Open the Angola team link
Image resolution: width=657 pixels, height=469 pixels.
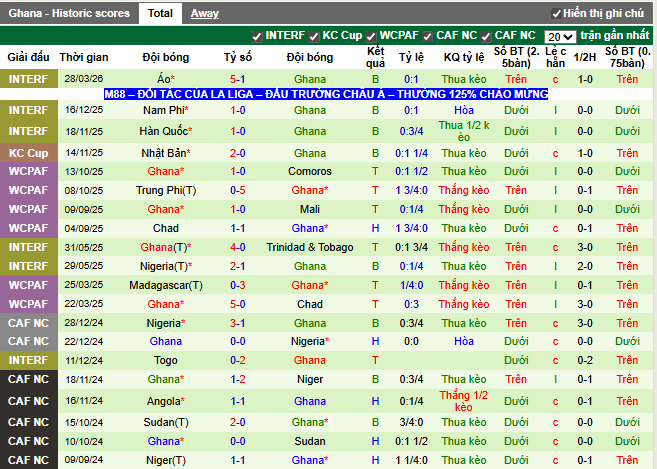coord(163,398)
